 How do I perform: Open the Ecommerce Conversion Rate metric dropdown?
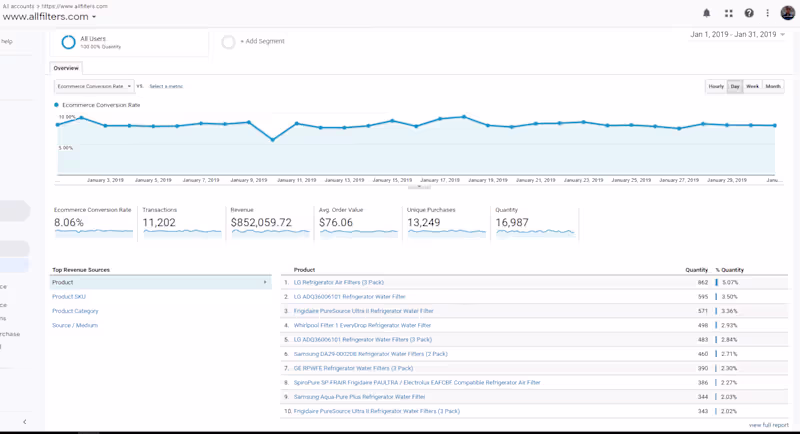click(93, 87)
